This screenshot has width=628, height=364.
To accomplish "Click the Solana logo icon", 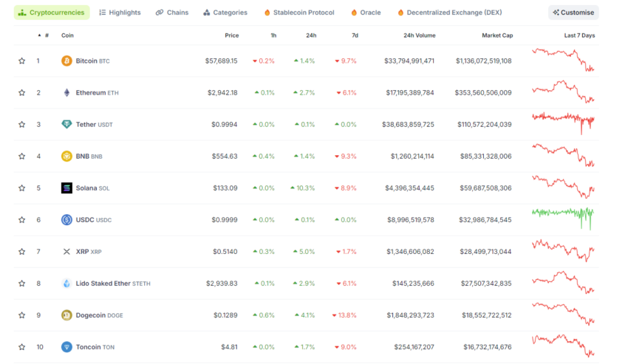I will 66,188.
